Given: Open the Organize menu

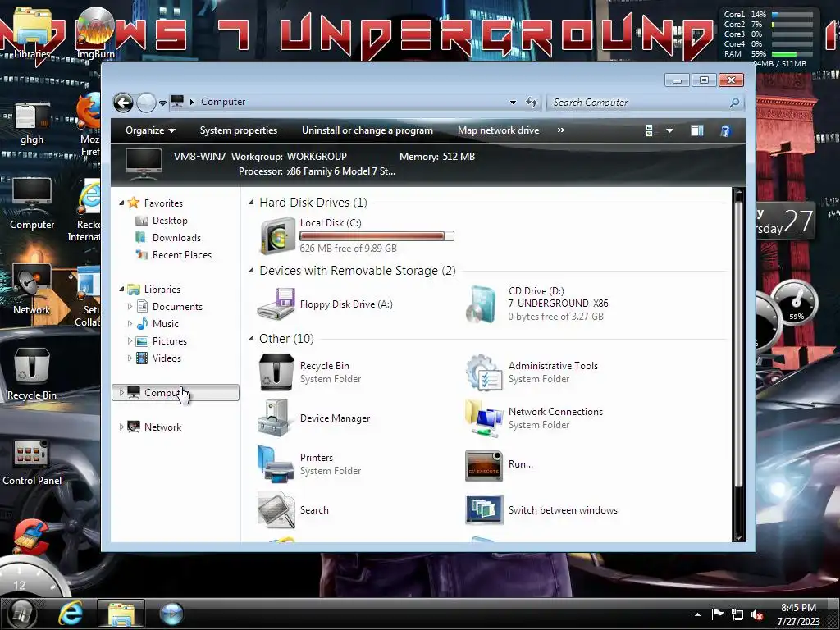Looking at the screenshot, I should click(x=150, y=130).
